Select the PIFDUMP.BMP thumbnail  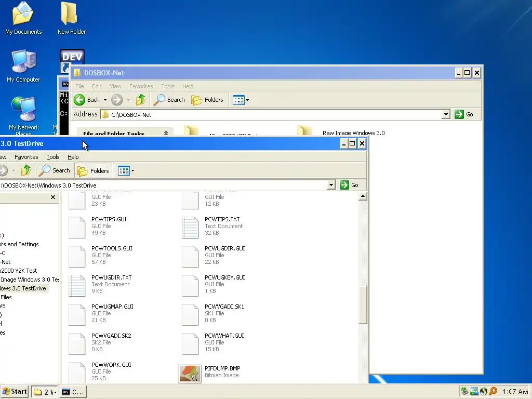click(190, 373)
